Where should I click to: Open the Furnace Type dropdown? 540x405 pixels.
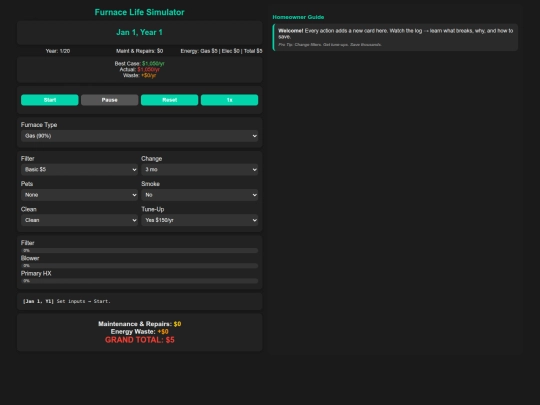[139, 136]
